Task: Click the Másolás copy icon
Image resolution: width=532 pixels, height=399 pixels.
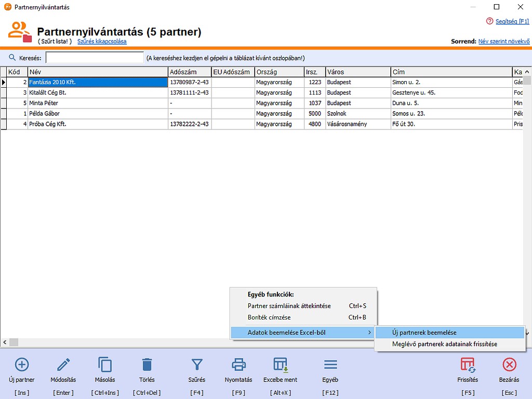Action: pos(105,364)
